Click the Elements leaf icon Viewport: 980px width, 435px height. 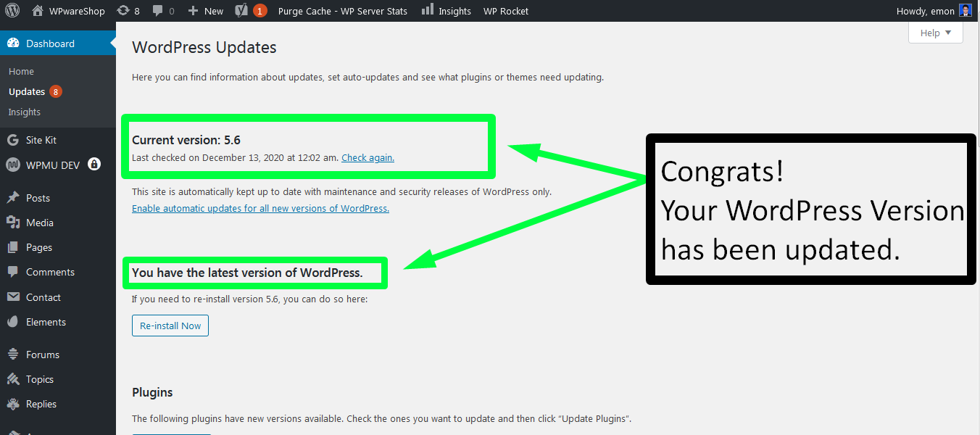pos(13,322)
